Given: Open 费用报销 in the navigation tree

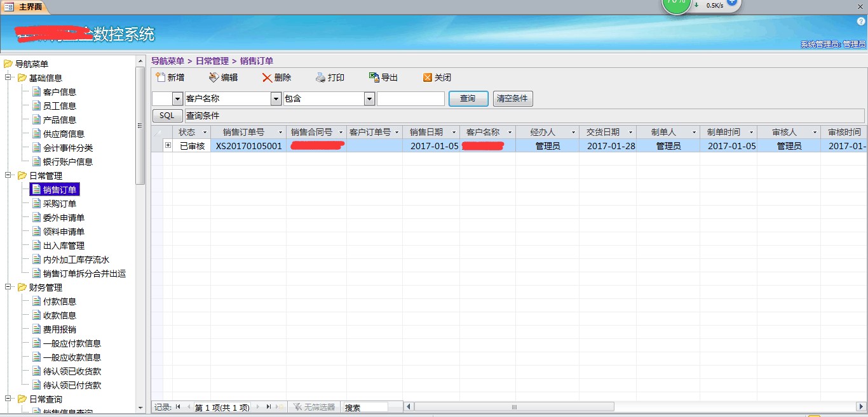Looking at the screenshot, I should (x=60, y=329).
